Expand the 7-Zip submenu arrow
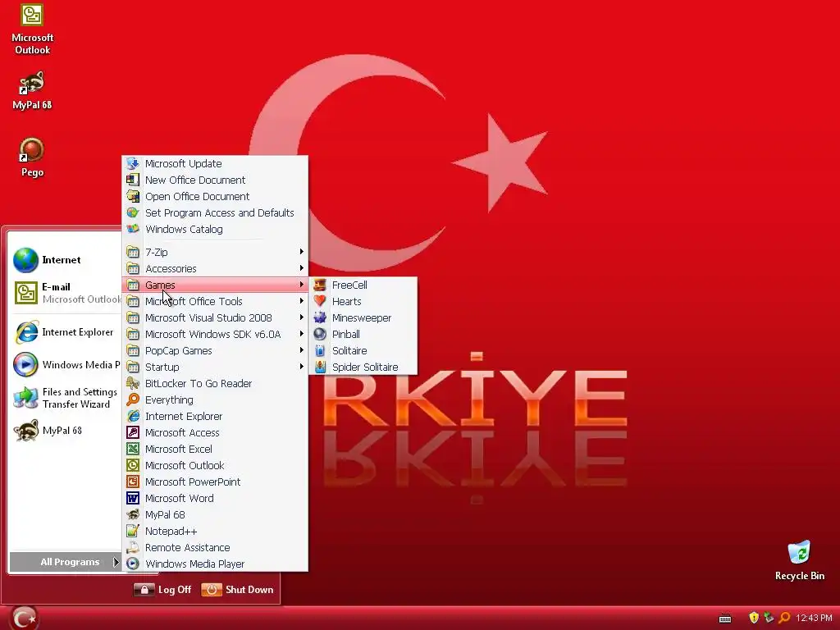840x630 pixels. tap(302, 252)
